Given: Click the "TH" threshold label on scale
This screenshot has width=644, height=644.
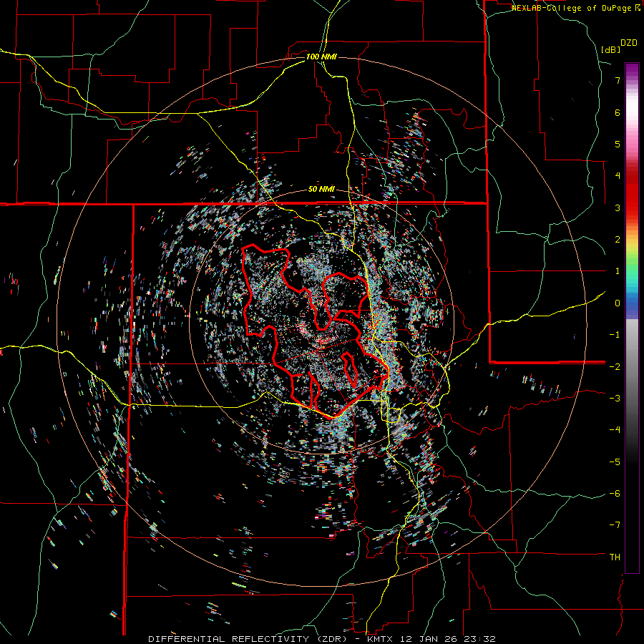Looking at the screenshot, I should (x=615, y=557).
